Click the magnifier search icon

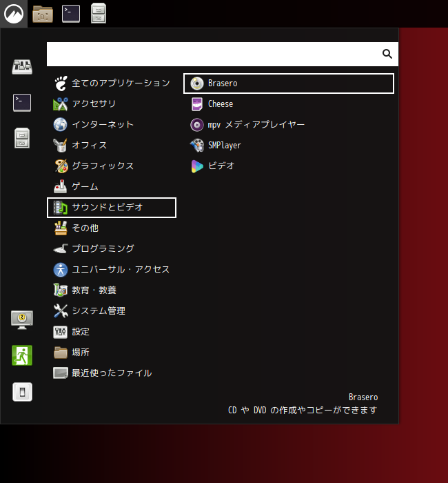click(x=387, y=54)
